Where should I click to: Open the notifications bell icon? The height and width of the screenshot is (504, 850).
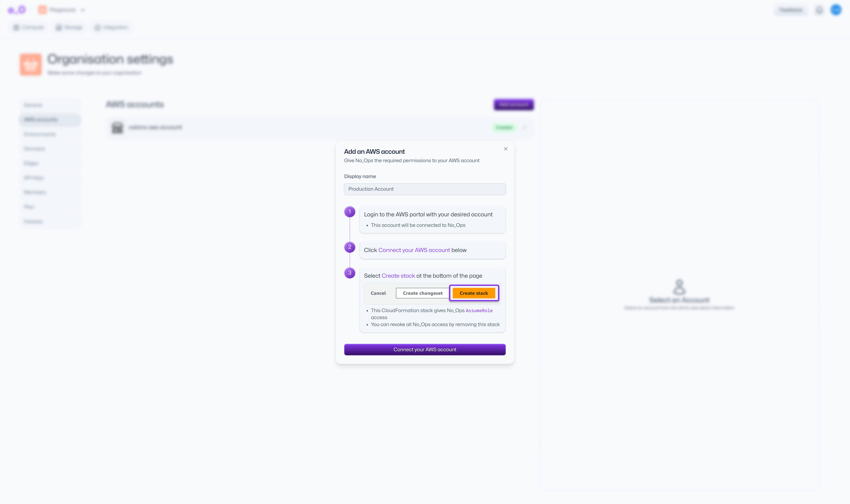(x=819, y=10)
